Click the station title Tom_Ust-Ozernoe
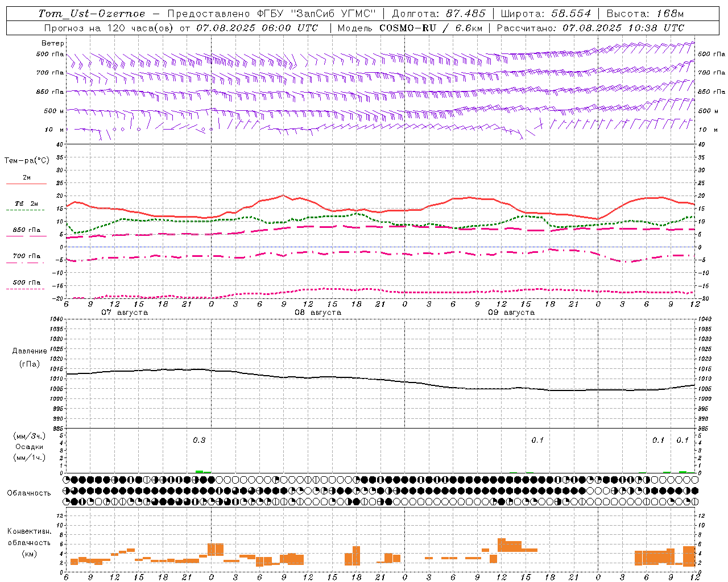Image resolution: width=728 pixels, height=582 pixels. [x=92, y=14]
